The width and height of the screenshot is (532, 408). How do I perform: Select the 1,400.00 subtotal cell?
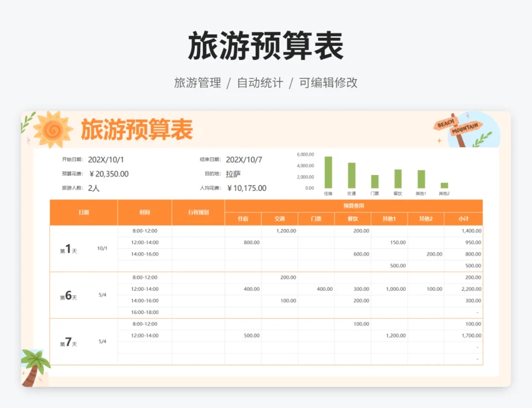464,231
